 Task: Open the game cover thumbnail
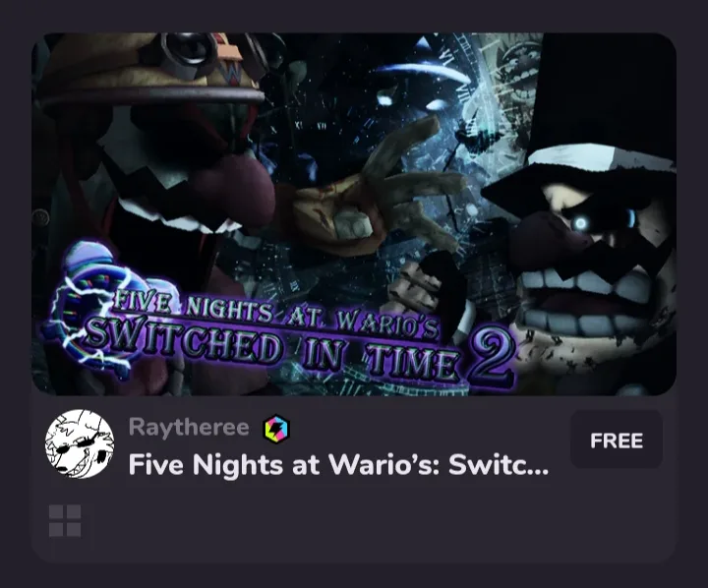(x=354, y=214)
